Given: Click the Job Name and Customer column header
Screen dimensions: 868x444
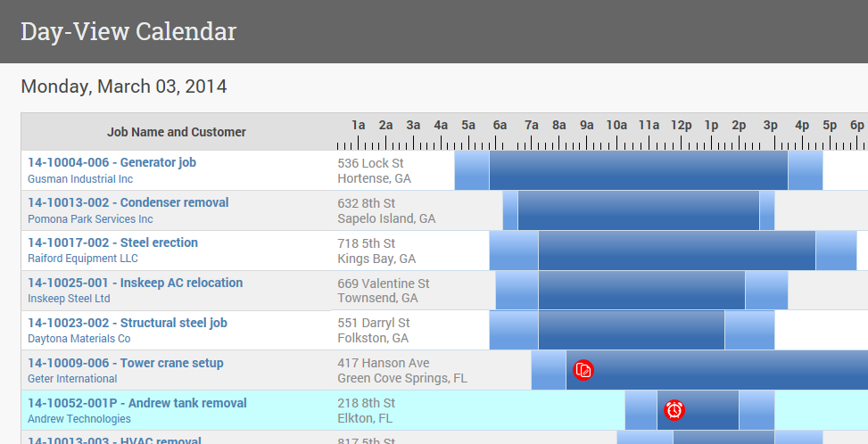Looking at the screenshot, I should pyautogui.click(x=177, y=132).
